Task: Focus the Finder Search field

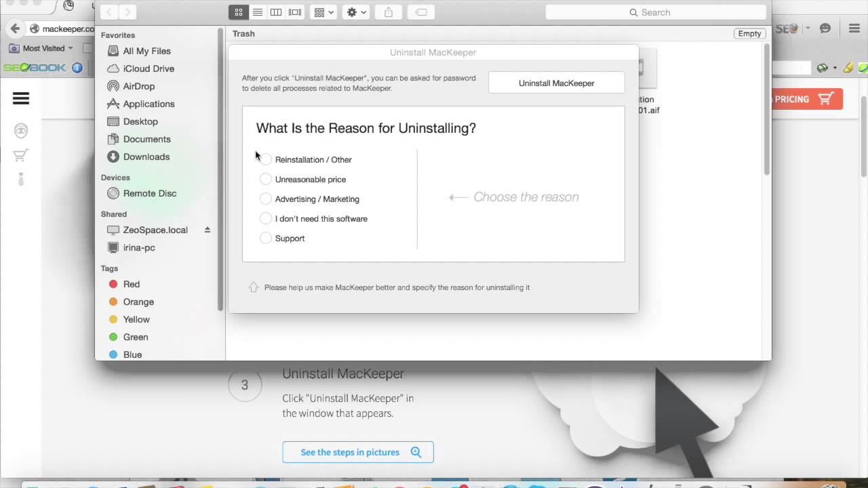Action: pyautogui.click(x=655, y=12)
